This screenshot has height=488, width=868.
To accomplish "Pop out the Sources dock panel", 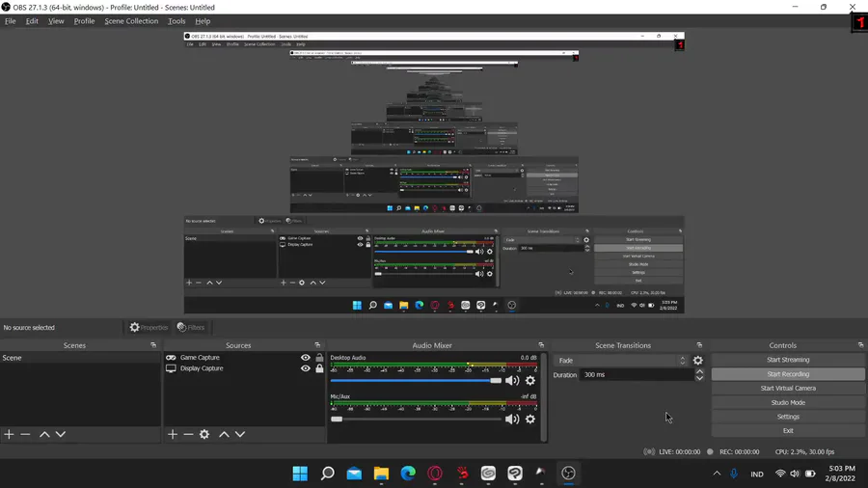I will 317,345.
